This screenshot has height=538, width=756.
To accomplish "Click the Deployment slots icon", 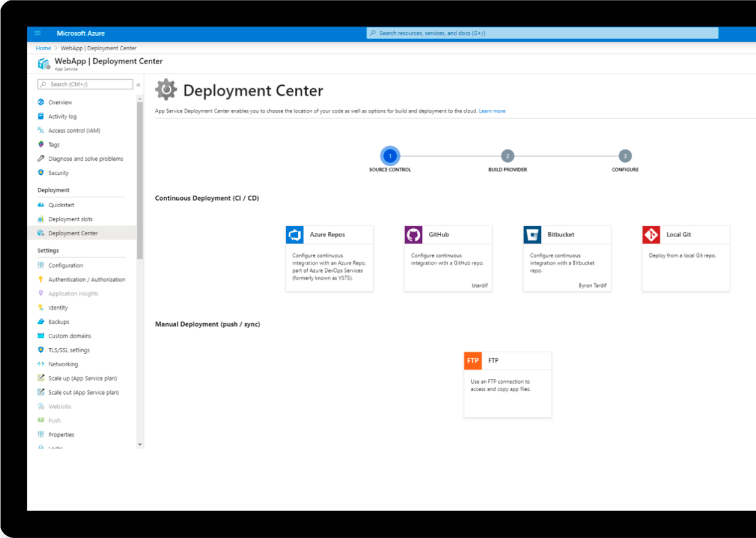I will tap(41, 219).
